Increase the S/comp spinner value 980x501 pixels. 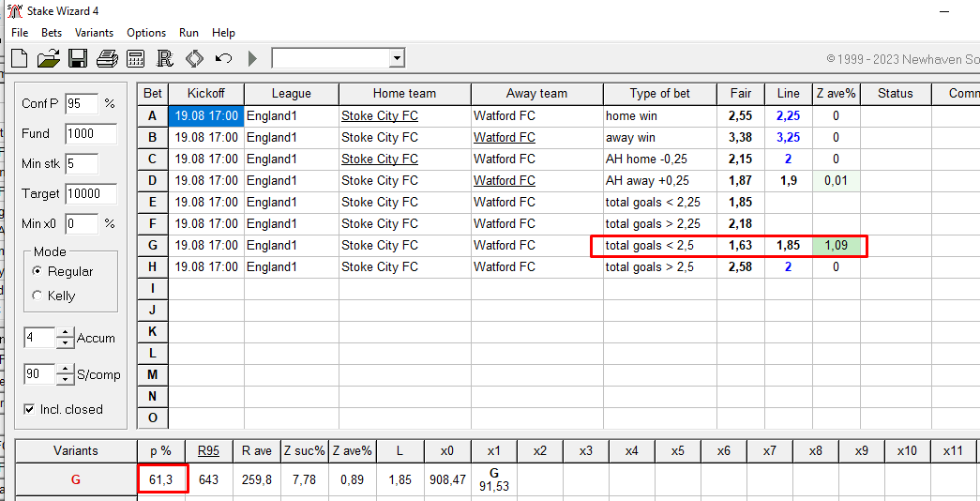tap(65, 369)
